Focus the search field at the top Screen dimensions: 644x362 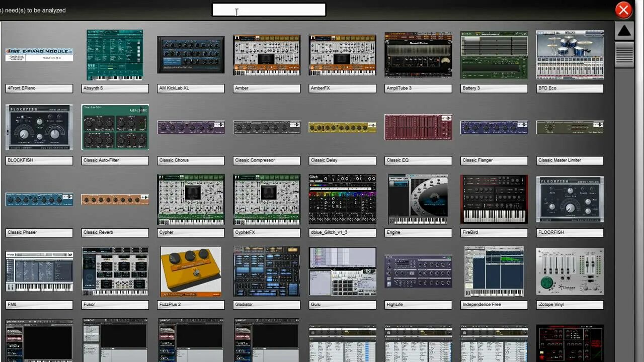tap(269, 10)
